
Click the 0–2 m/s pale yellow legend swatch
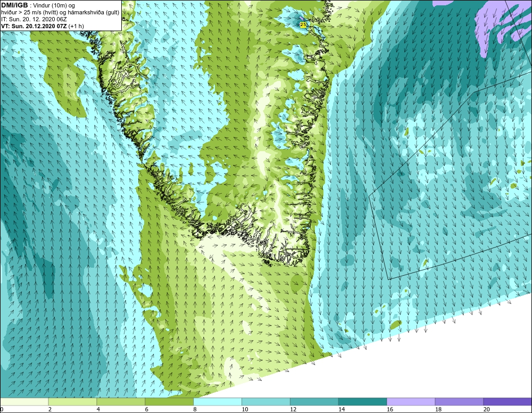click(x=24, y=402)
